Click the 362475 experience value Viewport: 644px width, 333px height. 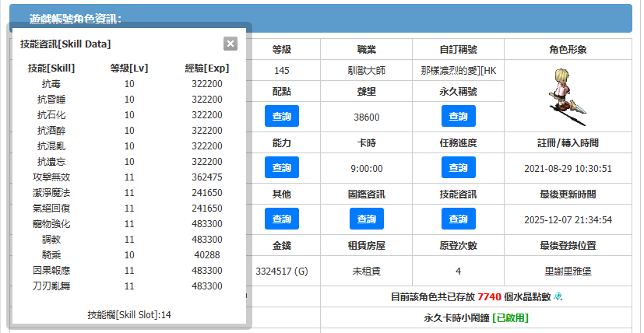coord(207,177)
